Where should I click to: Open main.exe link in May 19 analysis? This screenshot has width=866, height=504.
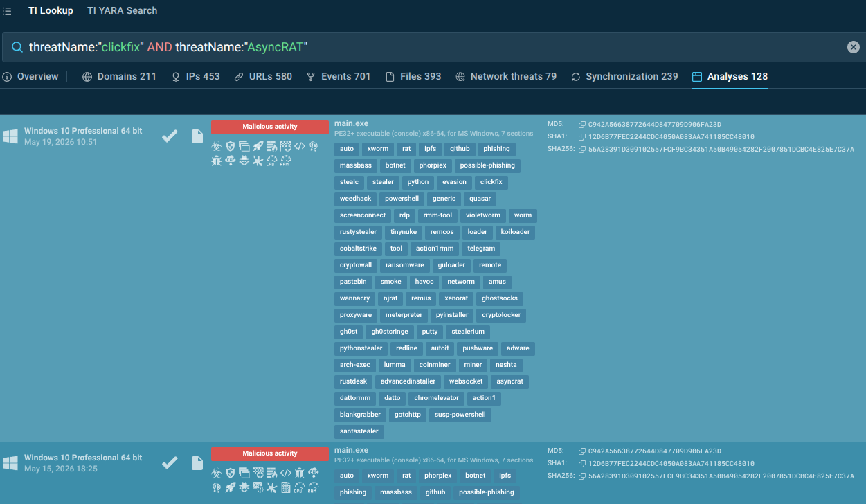coord(351,123)
